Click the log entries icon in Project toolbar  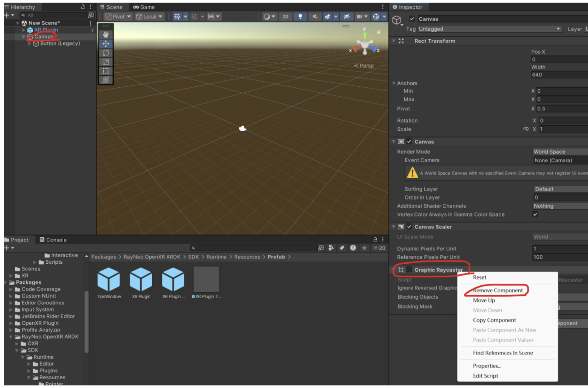coord(353,248)
